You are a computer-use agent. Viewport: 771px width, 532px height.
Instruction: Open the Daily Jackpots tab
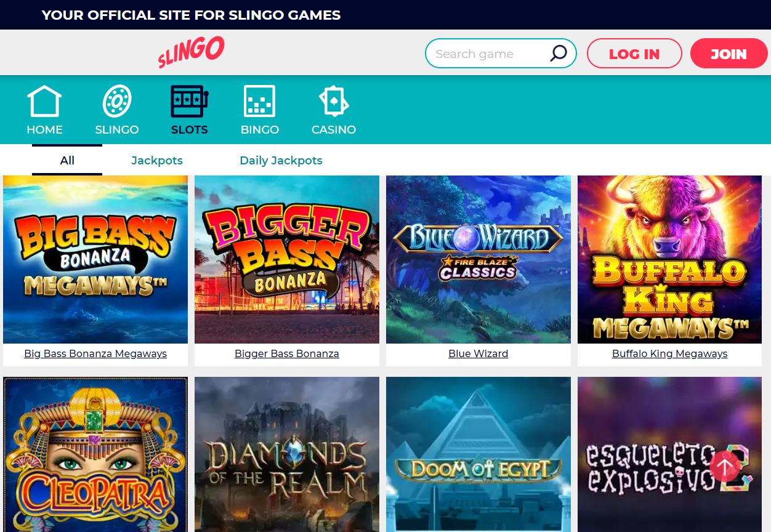[281, 161]
